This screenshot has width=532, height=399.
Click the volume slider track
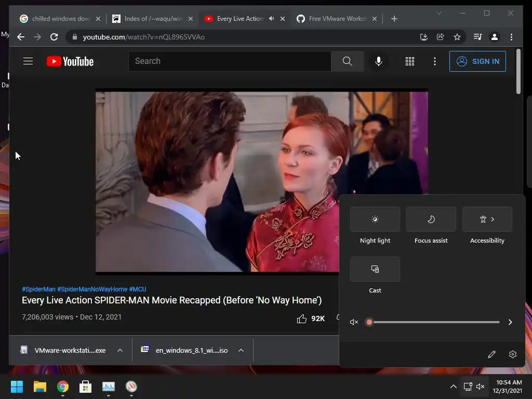[x=434, y=322]
